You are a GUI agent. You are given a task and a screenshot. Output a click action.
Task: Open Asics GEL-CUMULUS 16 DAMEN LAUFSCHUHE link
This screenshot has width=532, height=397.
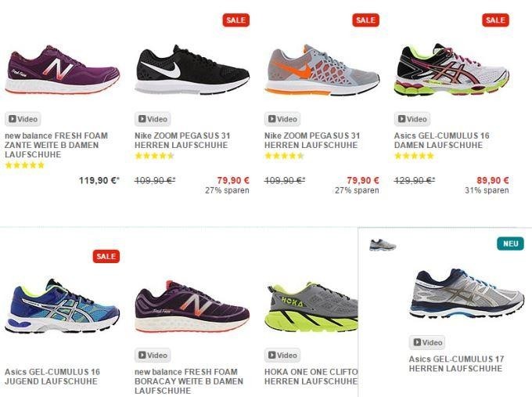click(x=442, y=140)
